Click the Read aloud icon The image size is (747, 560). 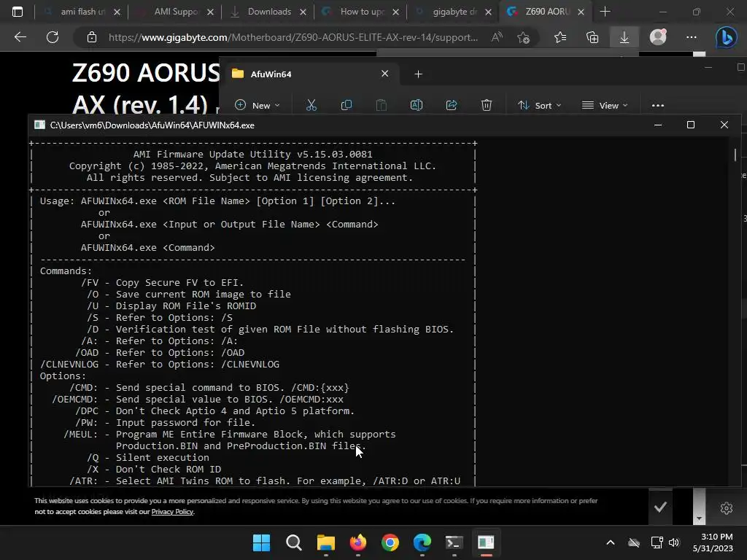point(496,37)
